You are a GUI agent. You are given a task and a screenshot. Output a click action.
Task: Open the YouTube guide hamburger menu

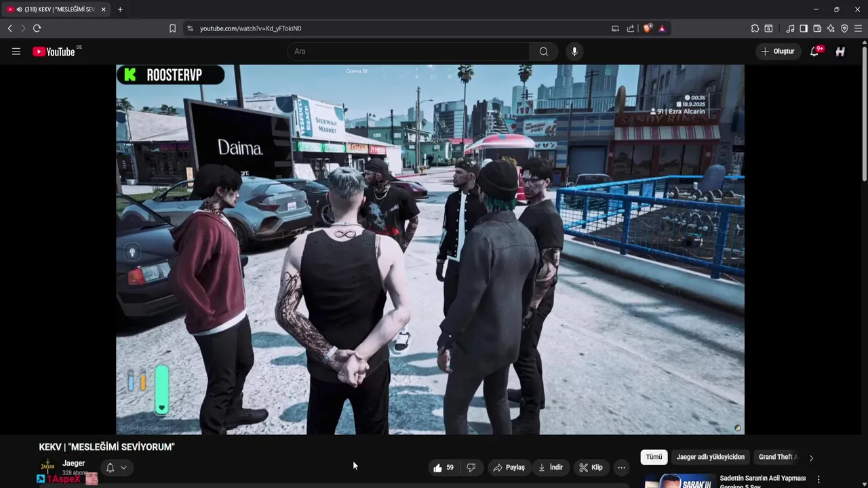[16, 52]
